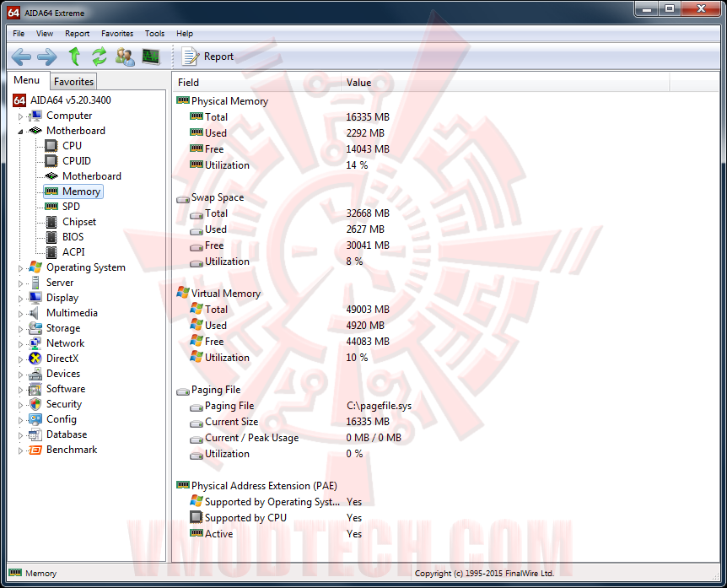Go forward with the blue right arrow
Screen dimensions: 727x588
tap(47, 57)
